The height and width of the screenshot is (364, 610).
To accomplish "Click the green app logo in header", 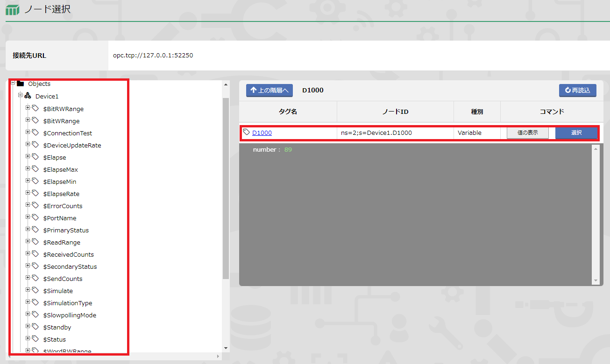I will (x=13, y=10).
